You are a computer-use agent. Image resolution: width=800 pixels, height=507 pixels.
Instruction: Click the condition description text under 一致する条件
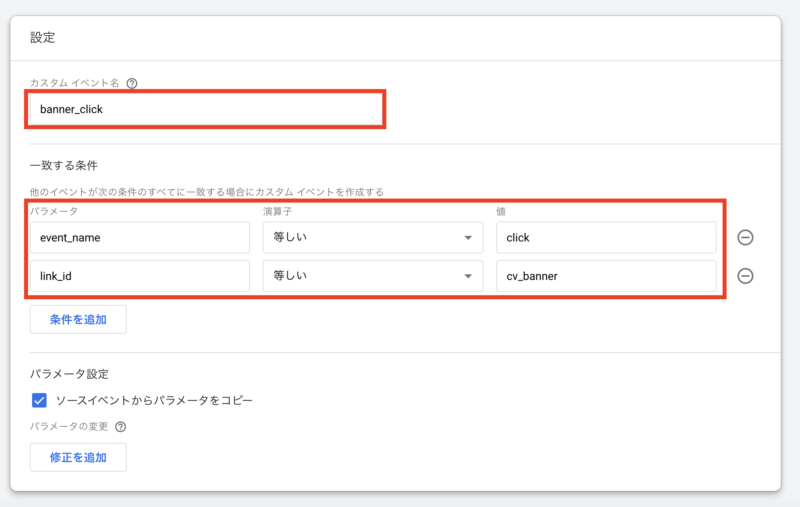[x=206, y=191]
